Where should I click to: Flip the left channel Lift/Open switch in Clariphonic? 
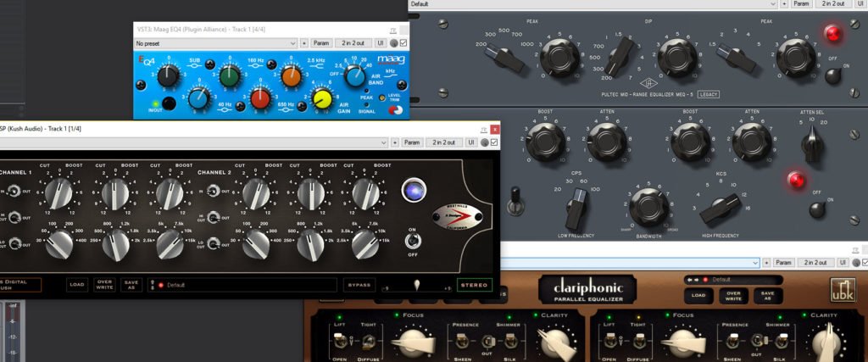(x=341, y=342)
